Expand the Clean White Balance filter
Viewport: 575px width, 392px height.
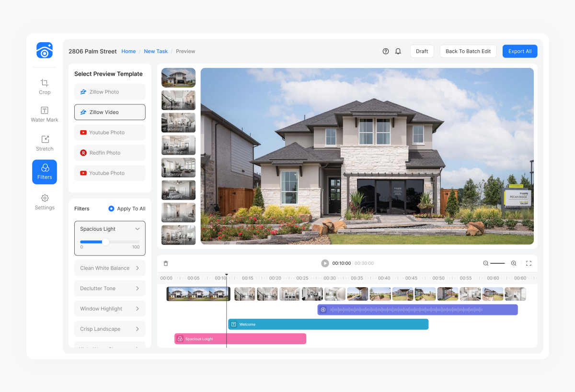(x=110, y=268)
